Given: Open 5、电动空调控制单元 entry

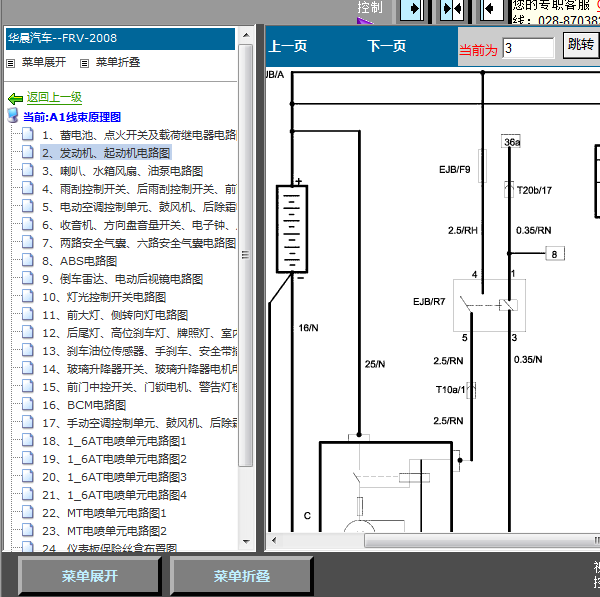Looking at the screenshot, I should pyautogui.click(x=139, y=207).
